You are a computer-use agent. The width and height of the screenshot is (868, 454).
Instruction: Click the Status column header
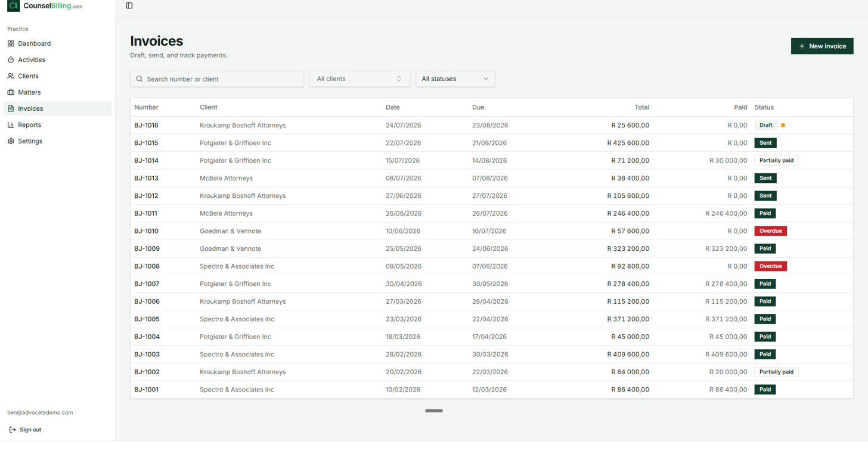pyautogui.click(x=764, y=107)
